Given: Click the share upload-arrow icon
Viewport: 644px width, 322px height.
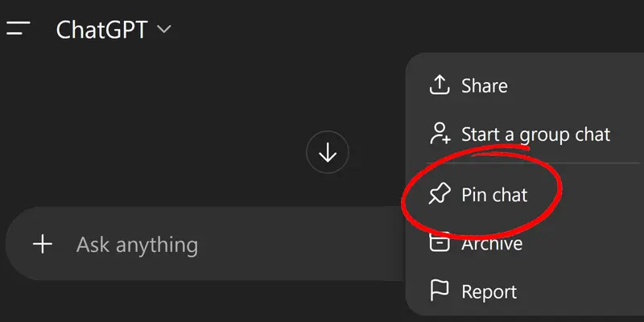Looking at the screenshot, I should (440, 85).
